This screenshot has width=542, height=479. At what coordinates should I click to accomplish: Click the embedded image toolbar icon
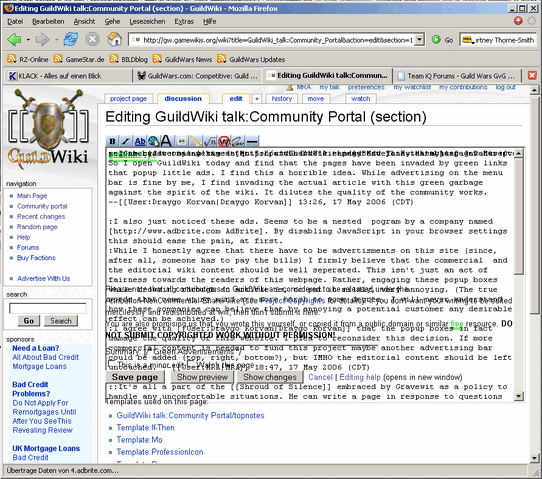181,141
